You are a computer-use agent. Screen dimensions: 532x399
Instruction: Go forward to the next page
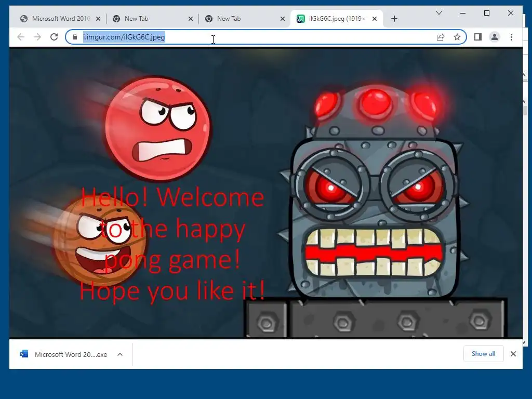37,37
